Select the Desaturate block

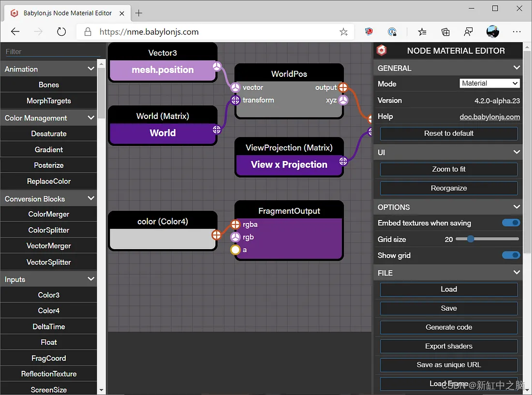click(48, 133)
